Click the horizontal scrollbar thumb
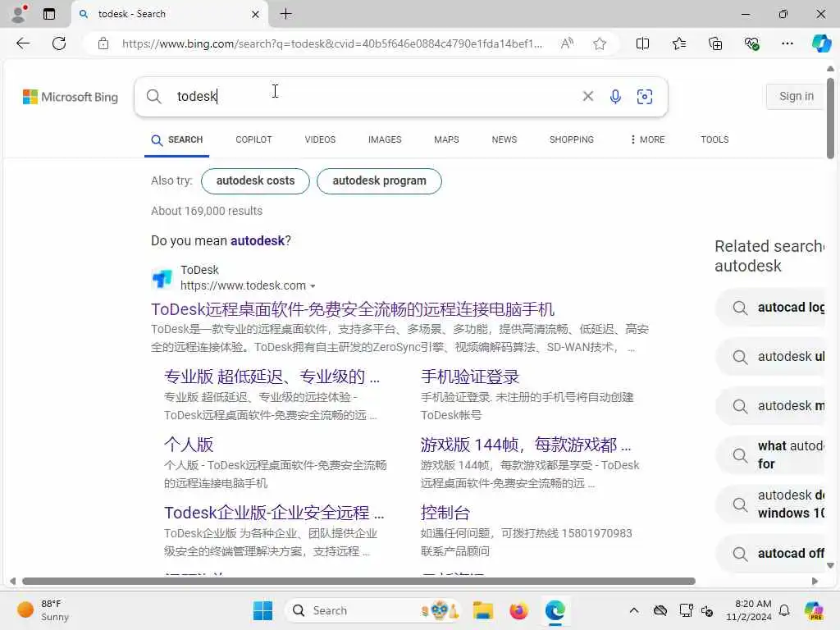 [x=359, y=582]
